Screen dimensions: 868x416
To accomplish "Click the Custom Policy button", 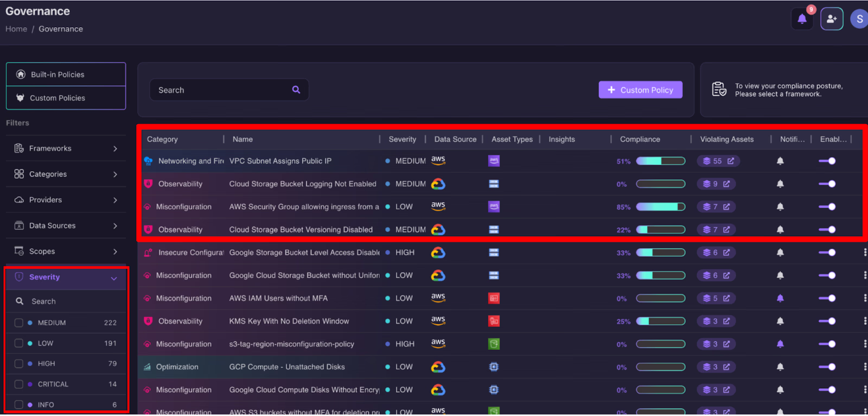I will 641,90.
